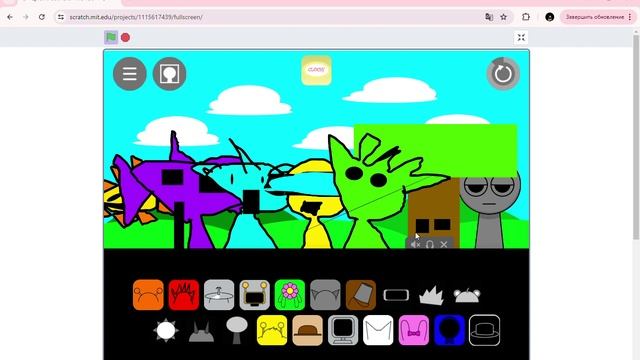Click the used white sun icon
The width and height of the screenshot is (640, 360).
(166, 330)
